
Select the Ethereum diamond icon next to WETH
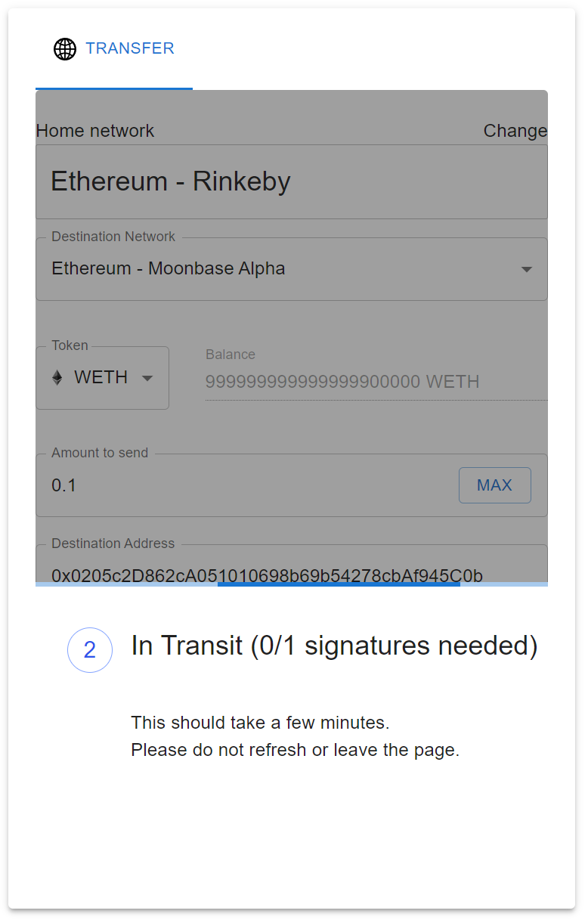58,377
